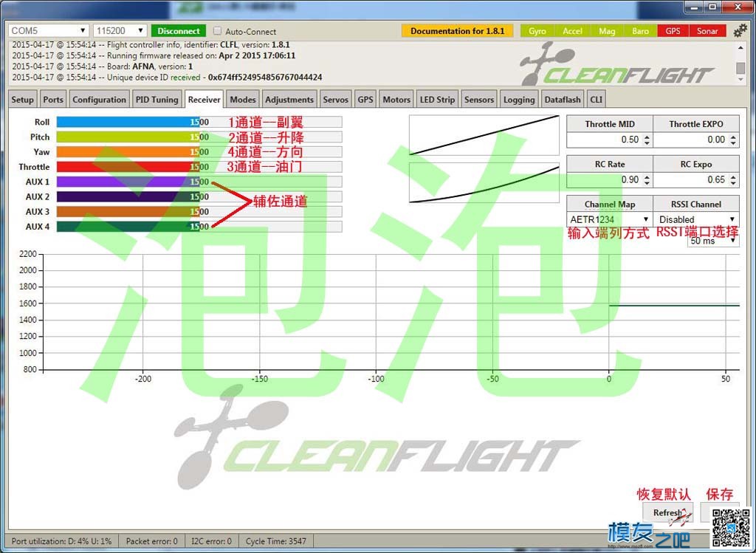Open the Configuration tab
This screenshot has height=553, width=756.
100,100
